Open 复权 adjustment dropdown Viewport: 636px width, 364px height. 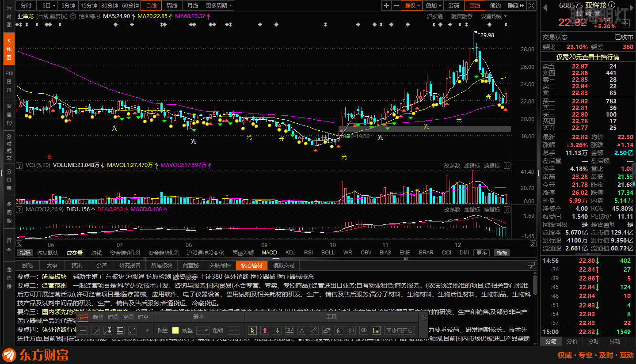[x=413, y=5]
